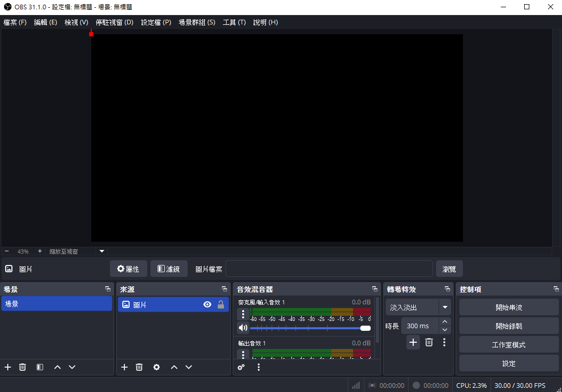Image resolution: width=562 pixels, height=392 pixels.
Task: Click the 圖片檔案 path input field
Action: (x=329, y=269)
